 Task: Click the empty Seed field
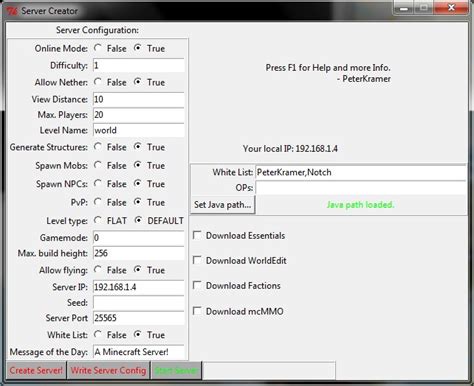pyautogui.click(x=138, y=303)
